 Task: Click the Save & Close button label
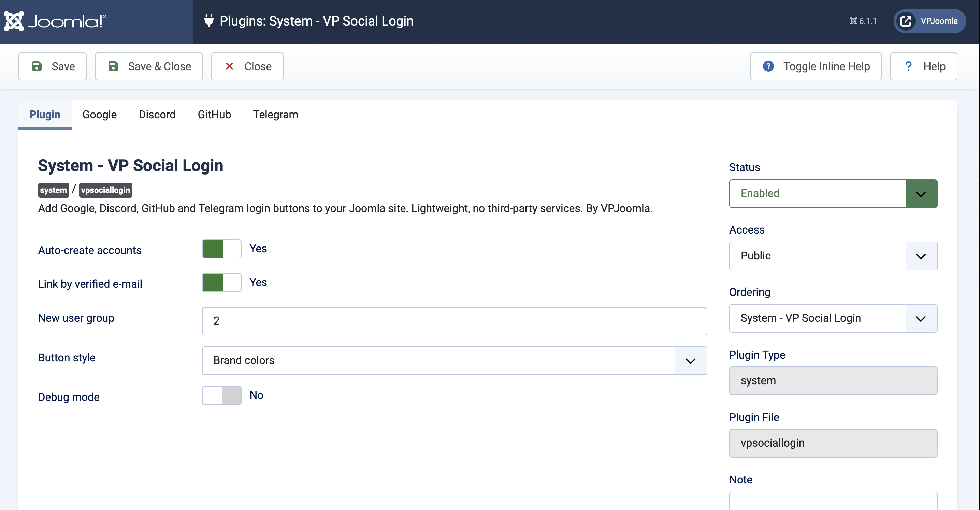[159, 66]
